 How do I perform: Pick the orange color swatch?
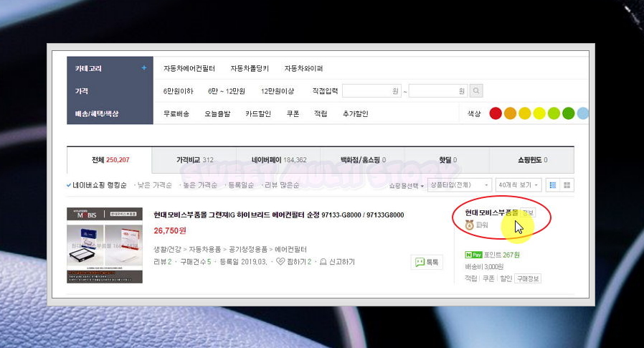coord(510,113)
